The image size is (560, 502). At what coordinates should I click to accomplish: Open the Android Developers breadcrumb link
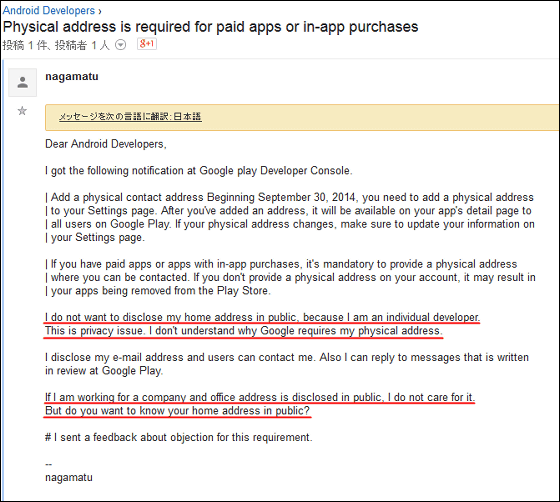pyautogui.click(x=49, y=10)
